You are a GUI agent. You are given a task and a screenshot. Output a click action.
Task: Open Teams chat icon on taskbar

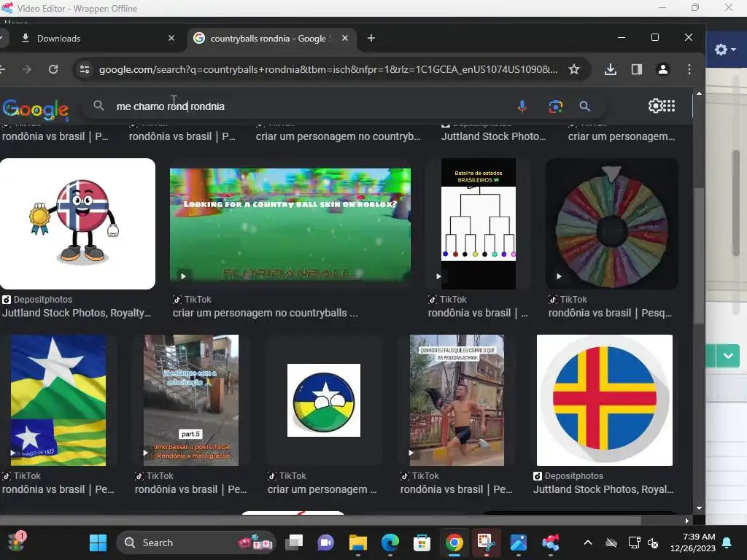[326, 542]
